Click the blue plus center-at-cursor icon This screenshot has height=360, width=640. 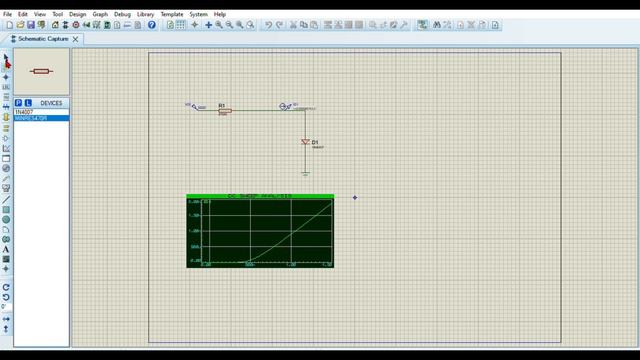coord(208,25)
